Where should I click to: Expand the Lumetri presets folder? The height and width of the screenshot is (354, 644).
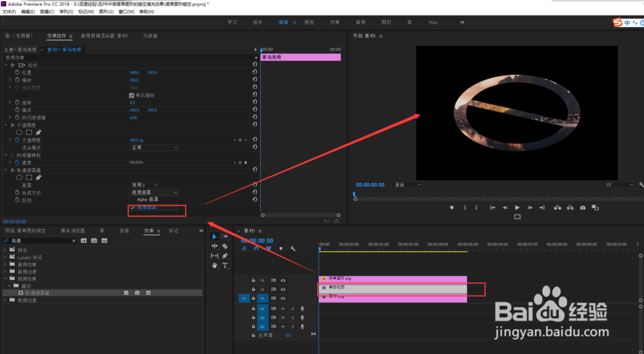point(5,257)
